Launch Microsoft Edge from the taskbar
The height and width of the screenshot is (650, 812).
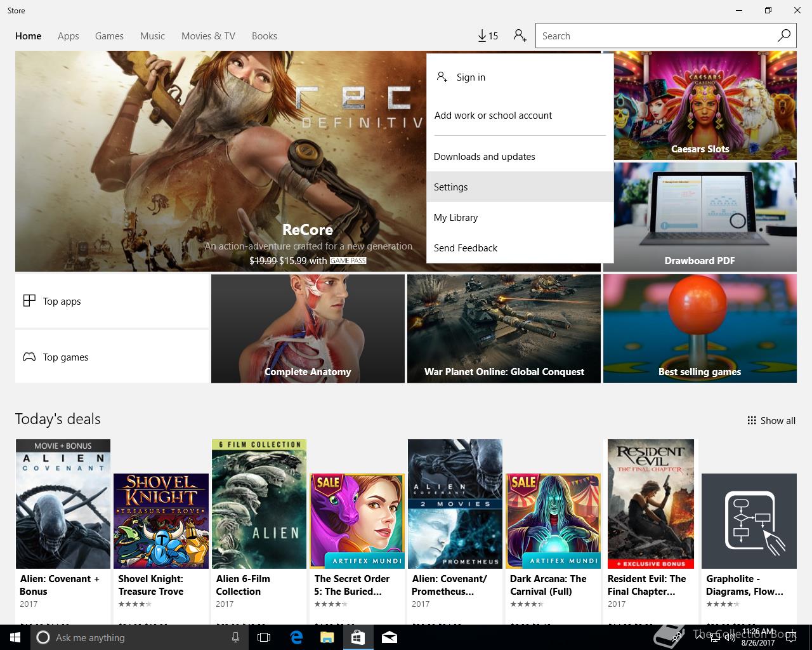click(296, 637)
